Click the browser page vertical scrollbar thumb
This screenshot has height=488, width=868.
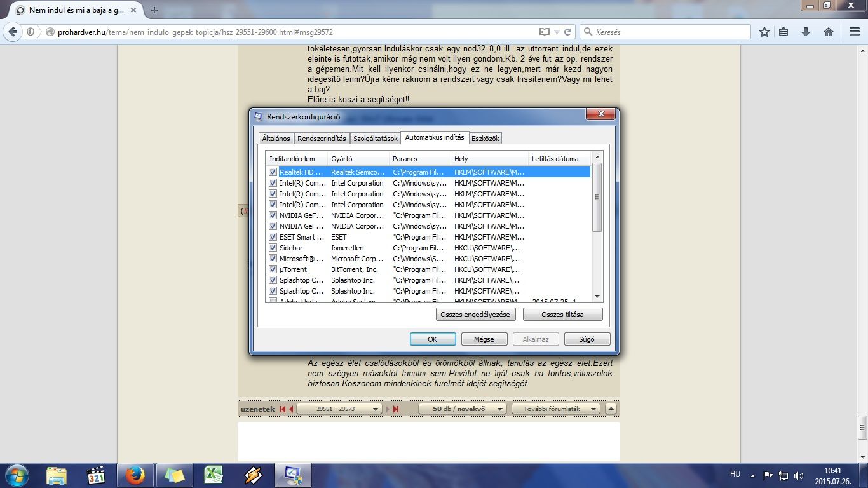(862, 428)
